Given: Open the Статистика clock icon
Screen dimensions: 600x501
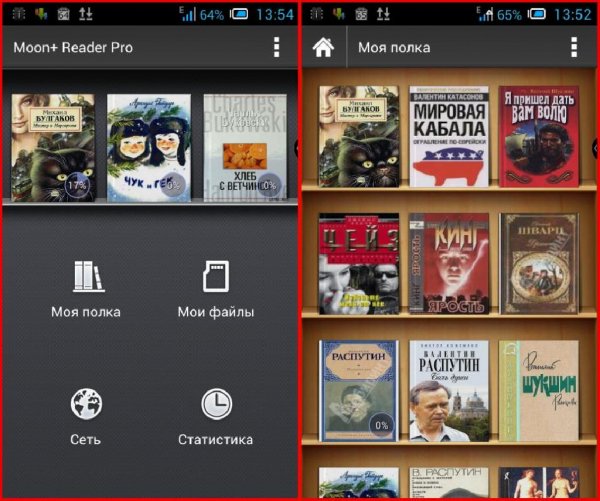Looking at the screenshot, I should [217, 404].
